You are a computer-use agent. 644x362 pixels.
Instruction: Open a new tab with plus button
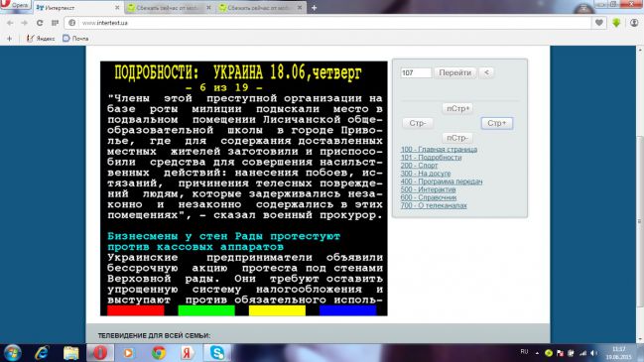(315, 8)
